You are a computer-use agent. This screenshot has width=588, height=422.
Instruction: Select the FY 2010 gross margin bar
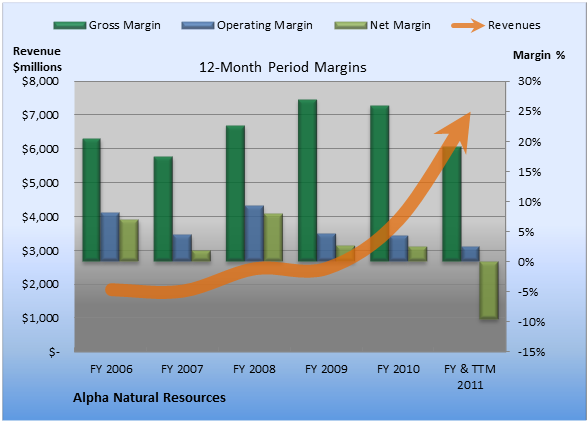point(380,183)
